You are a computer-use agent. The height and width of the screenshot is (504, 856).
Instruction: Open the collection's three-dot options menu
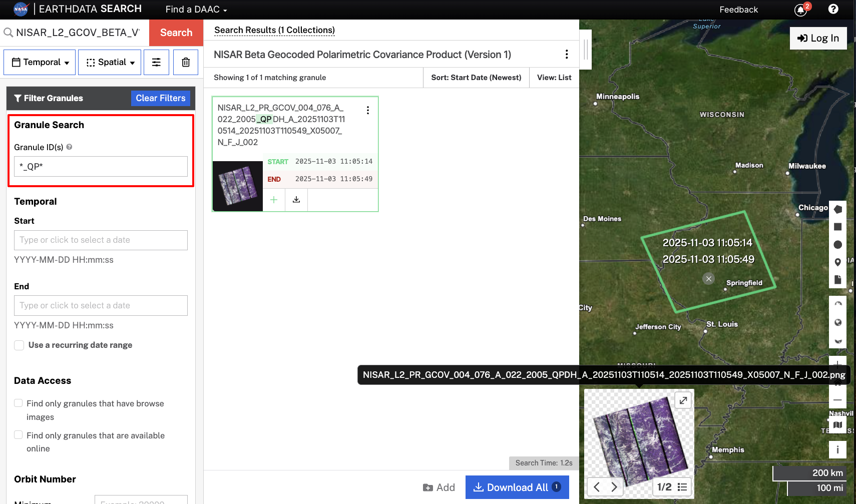[x=566, y=54]
